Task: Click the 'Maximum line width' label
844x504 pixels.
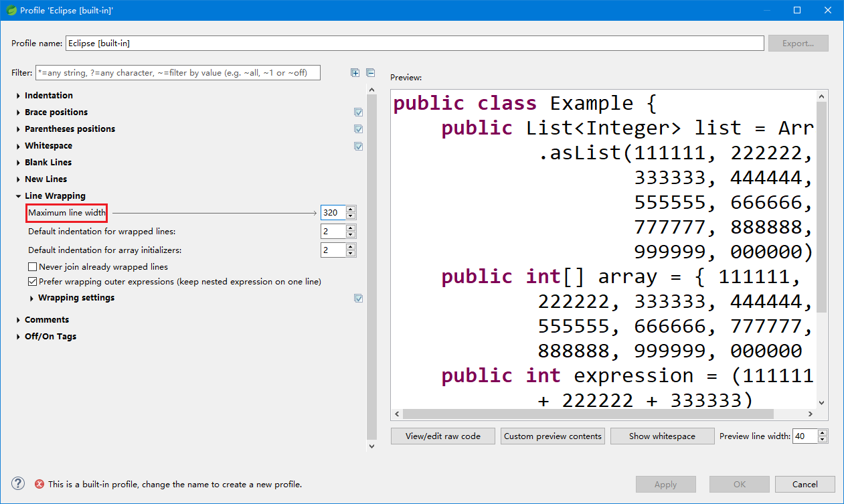Action: 67,213
